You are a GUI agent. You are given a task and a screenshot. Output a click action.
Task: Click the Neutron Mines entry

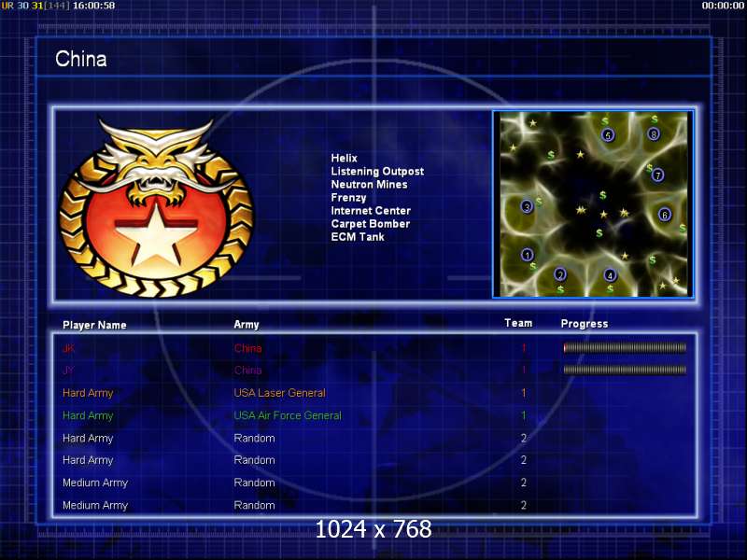click(369, 184)
